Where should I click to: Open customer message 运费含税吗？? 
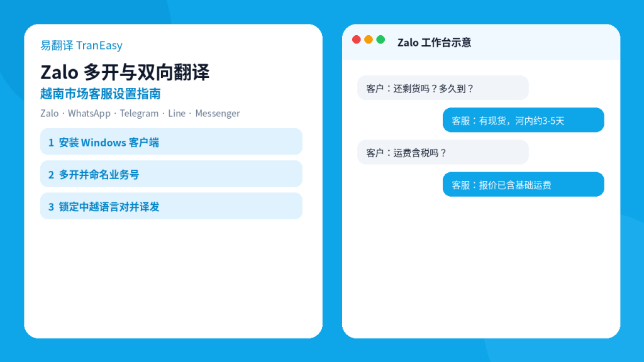point(443,152)
